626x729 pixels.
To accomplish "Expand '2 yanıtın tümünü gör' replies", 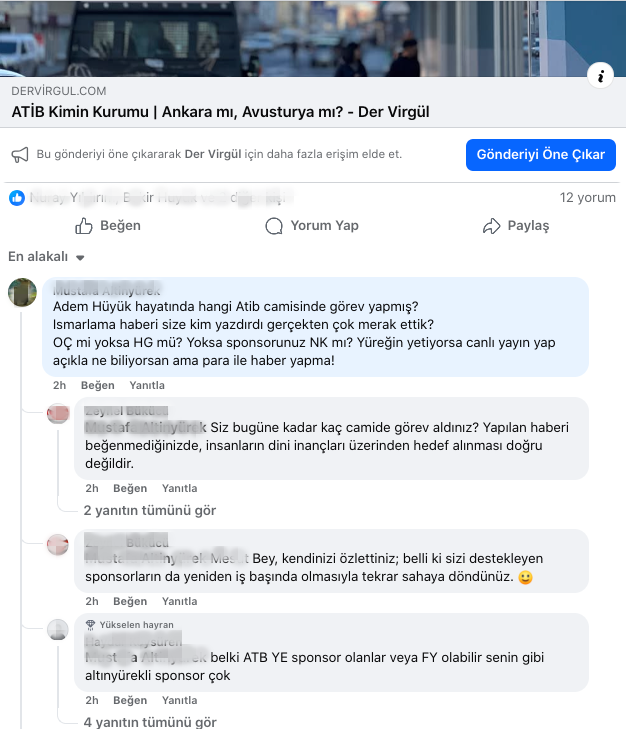I will [x=150, y=510].
